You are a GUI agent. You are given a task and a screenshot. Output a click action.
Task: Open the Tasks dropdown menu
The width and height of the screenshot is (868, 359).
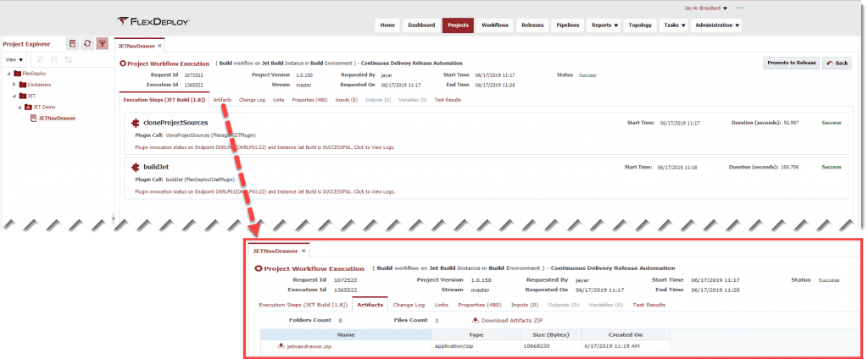pyautogui.click(x=674, y=25)
